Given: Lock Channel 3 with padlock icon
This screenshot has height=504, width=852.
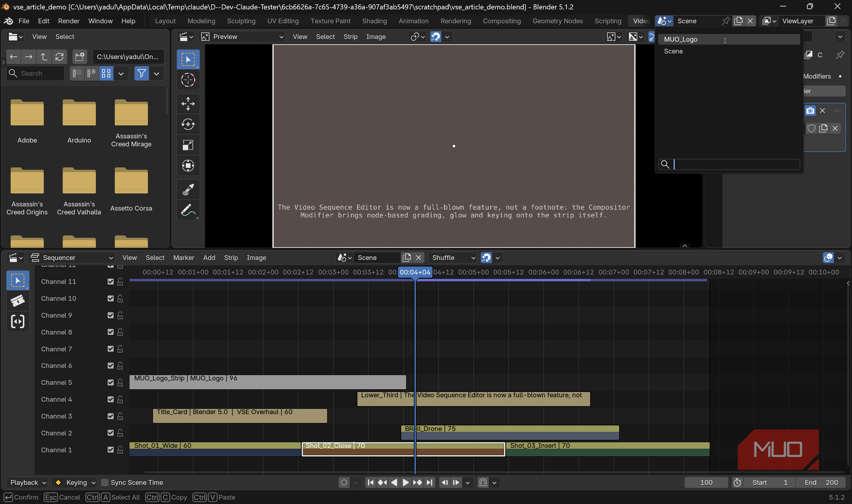Looking at the screenshot, I should (120, 416).
